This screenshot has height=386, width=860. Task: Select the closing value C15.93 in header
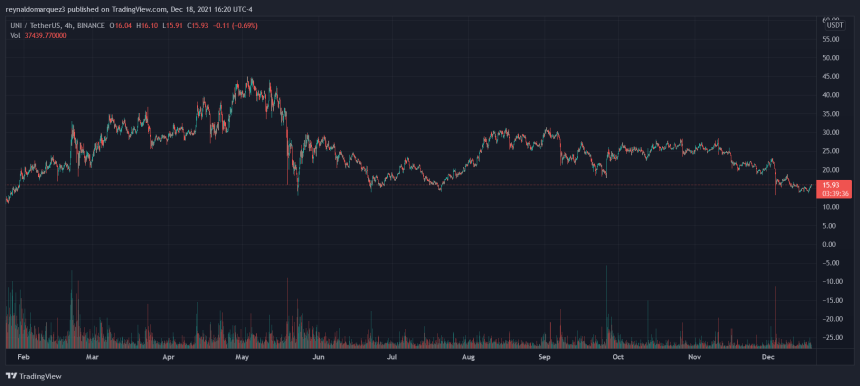pos(196,26)
